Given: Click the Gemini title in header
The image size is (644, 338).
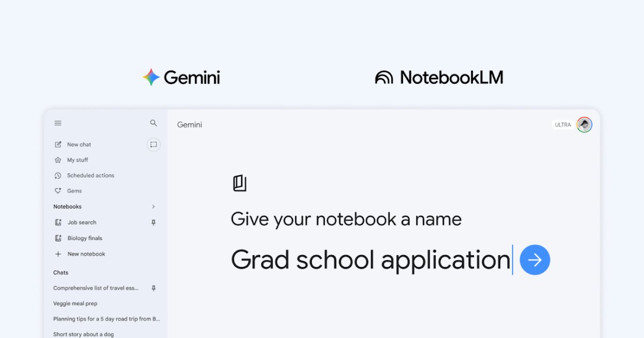Looking at the screenshot, I should [189, 125].
